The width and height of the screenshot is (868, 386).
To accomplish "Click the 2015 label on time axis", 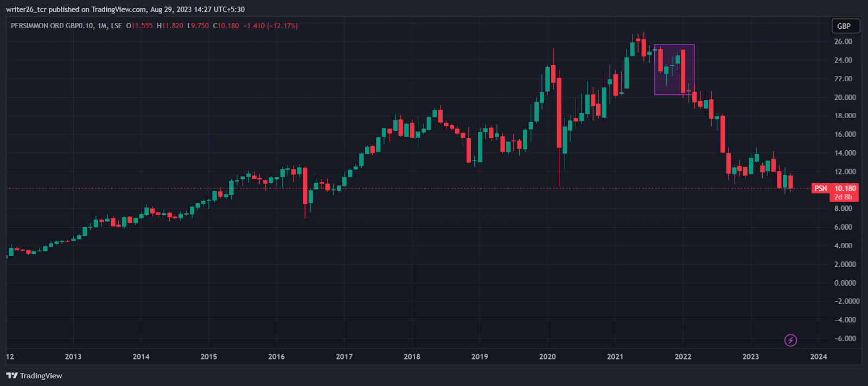I will (x=209, y=357).
